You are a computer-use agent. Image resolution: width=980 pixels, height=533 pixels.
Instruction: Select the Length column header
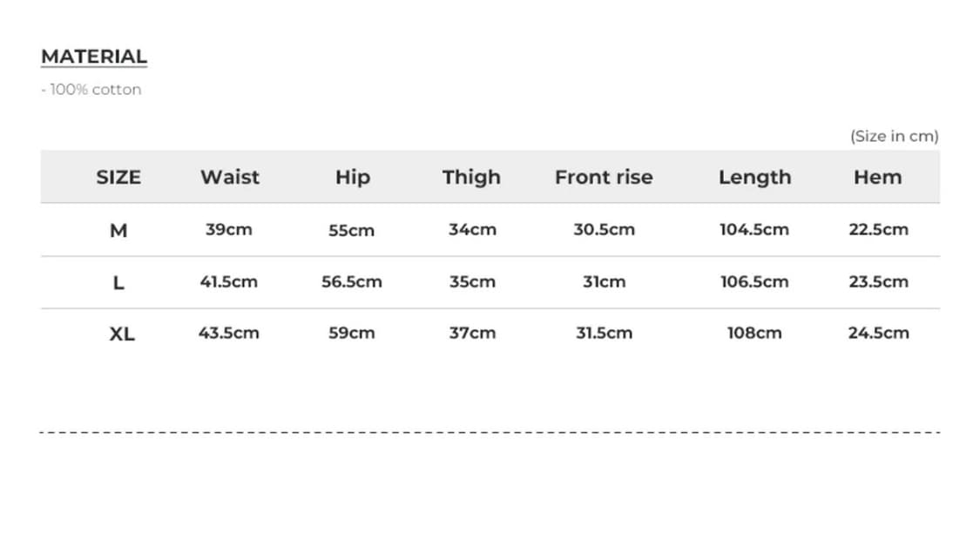[754, 178]
